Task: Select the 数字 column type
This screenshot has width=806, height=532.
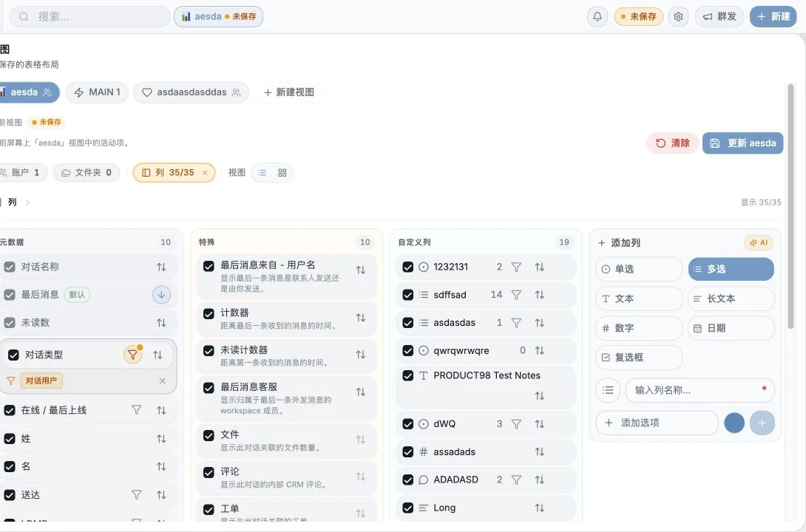Action: coord(639,328)
